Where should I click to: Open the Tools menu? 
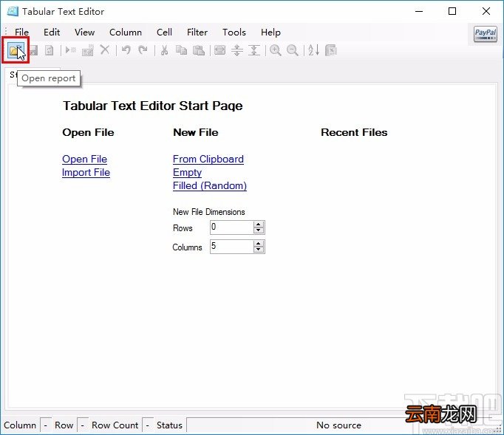tap(234, 32)
